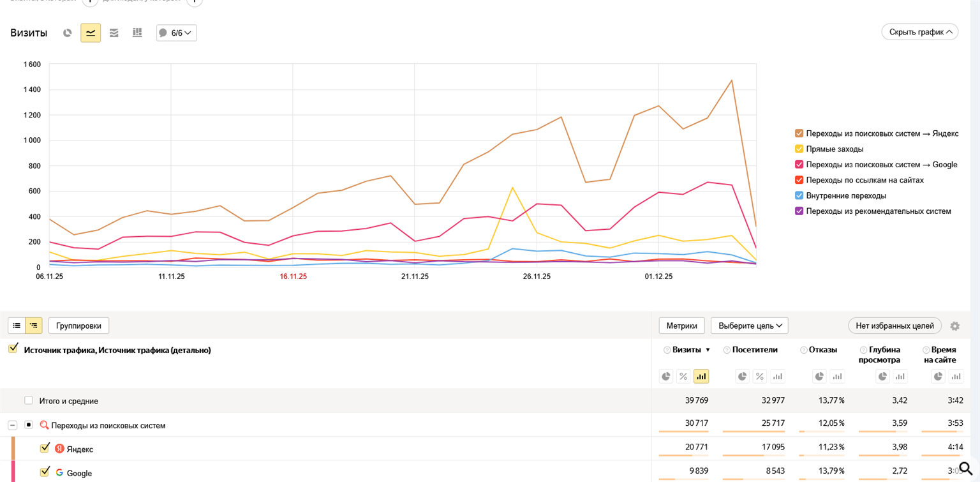Viewport: 980px width, 482px height.
Task: Click Прямые заходы yellow legend swatch
Action: coord(799,149)
